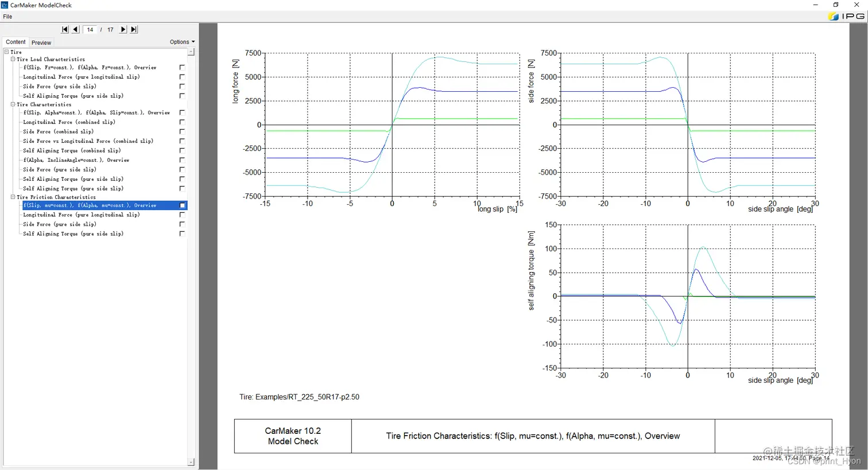Check Side Force vs Longitudinal Force checkbox
The width and height of the screenshot is (868, 470).
pyautogui.click(x=182, y=141)
